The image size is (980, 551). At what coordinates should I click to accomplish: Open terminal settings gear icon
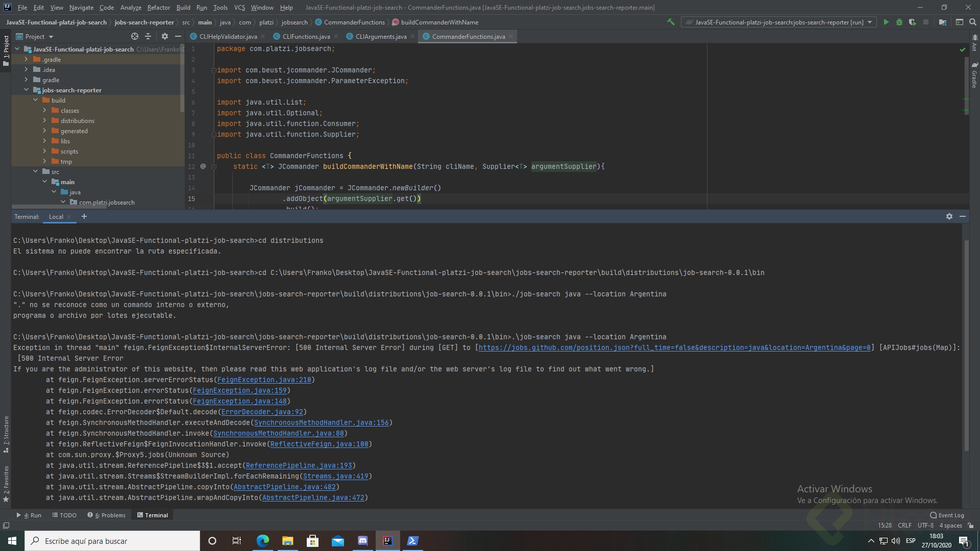coord(949,216)
